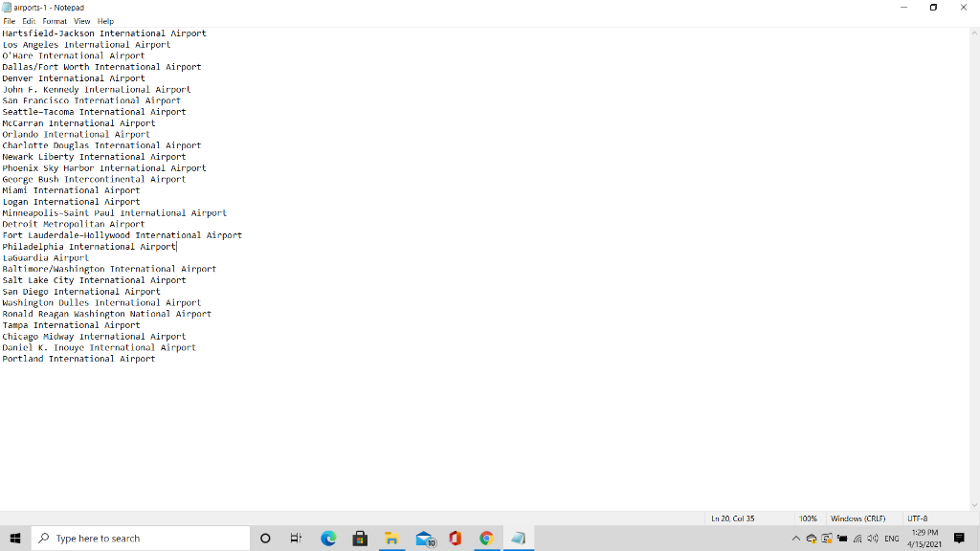Screen dimensions: 980x551
Task: Click 'Ln 20, Col 35' status entry
Action: click(732, 519)
